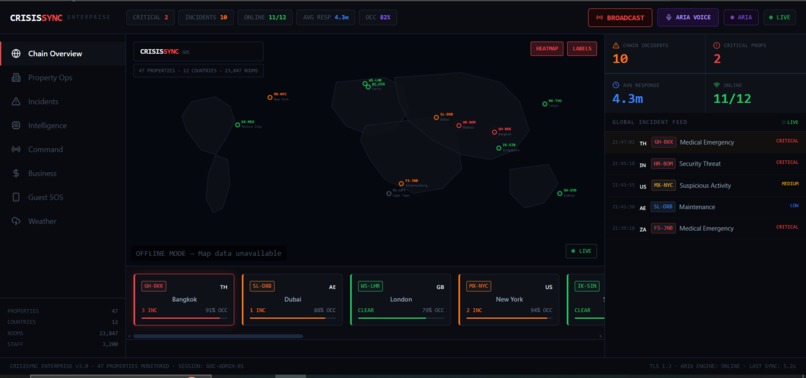Click the Intelligence chip icon
806x378 pixels.
coord(16,125)
